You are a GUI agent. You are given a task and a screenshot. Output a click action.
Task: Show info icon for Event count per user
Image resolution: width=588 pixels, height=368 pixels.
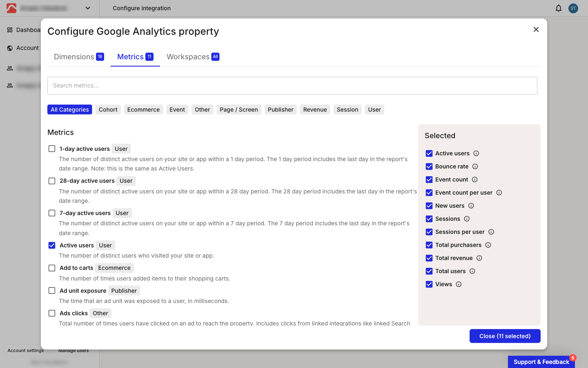point(499,193)
